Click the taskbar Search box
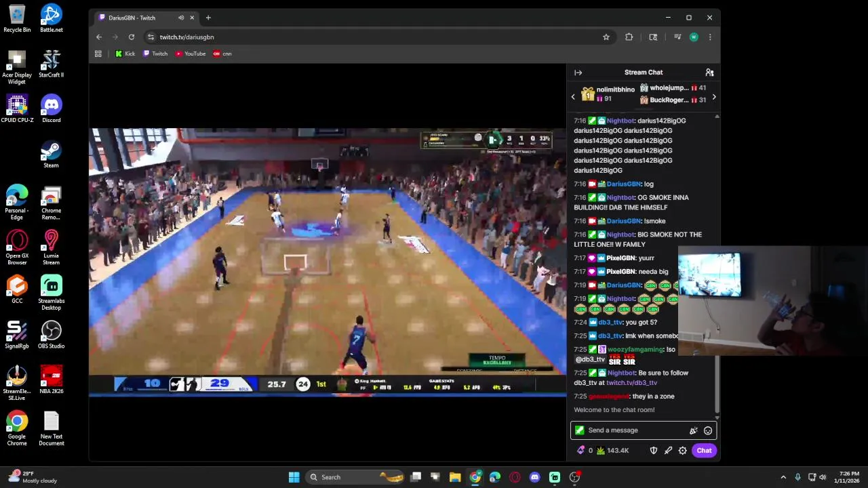868x488 pixels. pyautogui.click(x=354, y=477)
